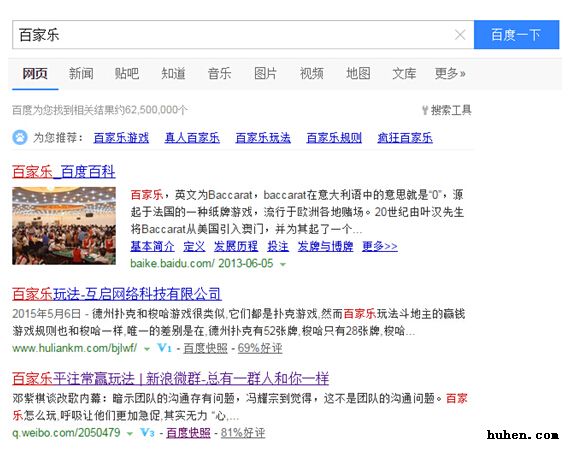Image resolution: width=569 pixels, height=449 pixels.
Task: Open the 81%好评 rating link
Action: (x=243, y=433)
